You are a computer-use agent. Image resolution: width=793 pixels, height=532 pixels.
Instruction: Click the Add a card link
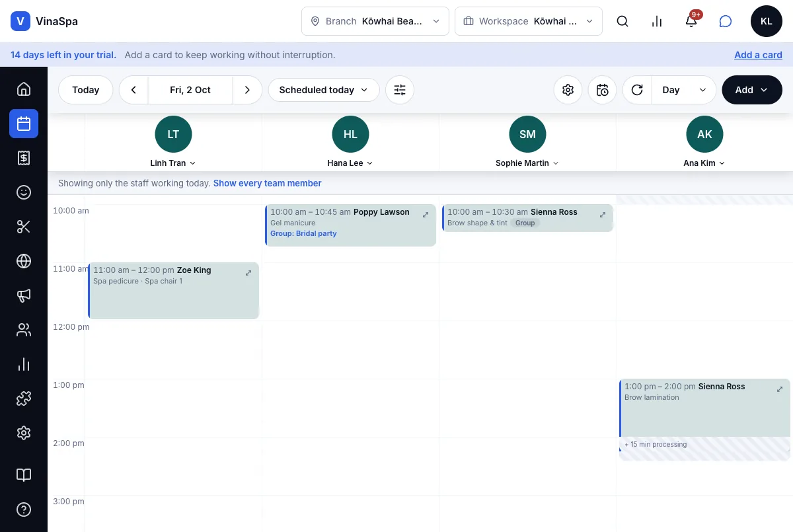tap(758, 55)
